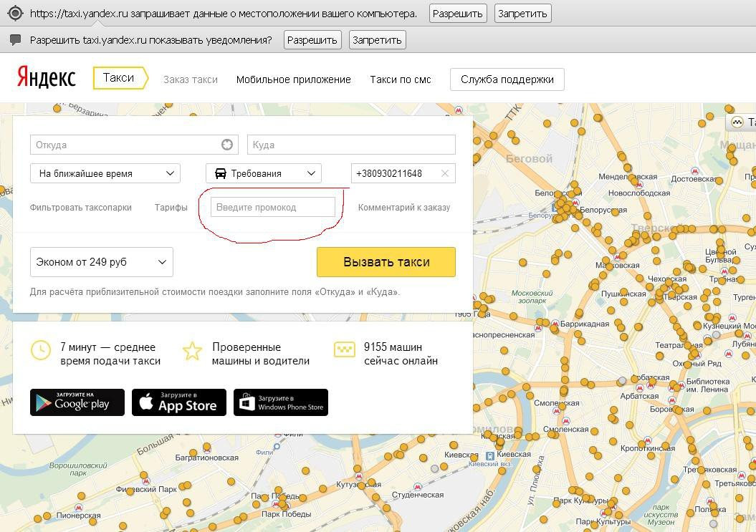
Task: Select the Такси tab label
Action: [x=119, y=78]
